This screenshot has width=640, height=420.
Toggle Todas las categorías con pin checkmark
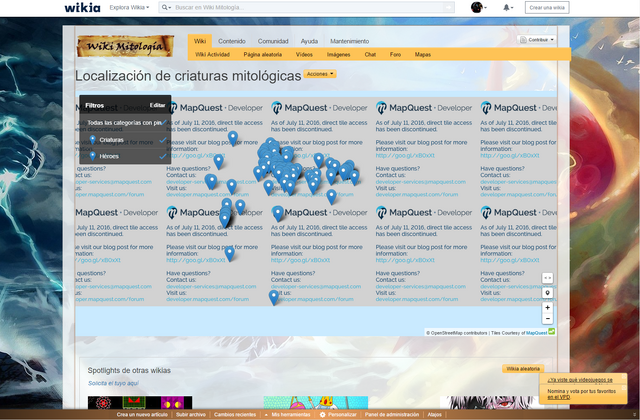(x=163, y=122)
